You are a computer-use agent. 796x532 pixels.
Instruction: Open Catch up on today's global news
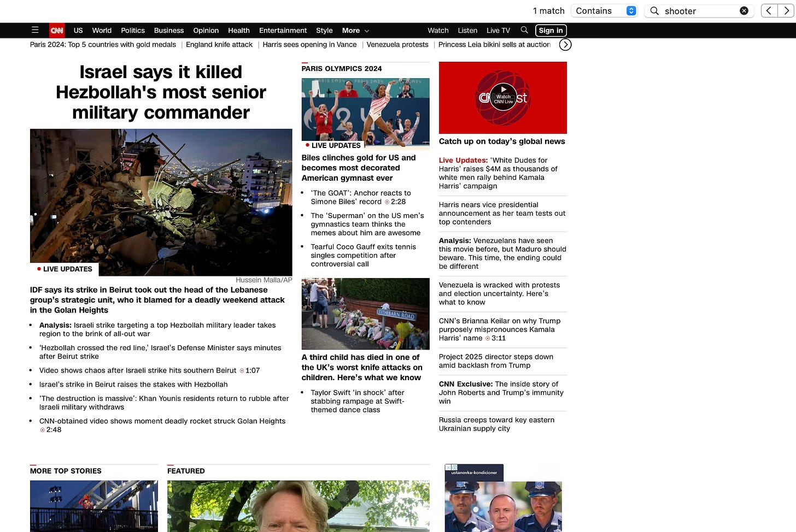[502, 141]
